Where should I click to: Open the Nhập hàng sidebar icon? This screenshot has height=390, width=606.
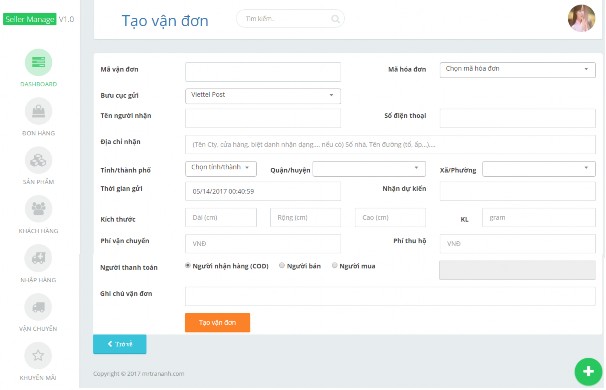[38, 258]
